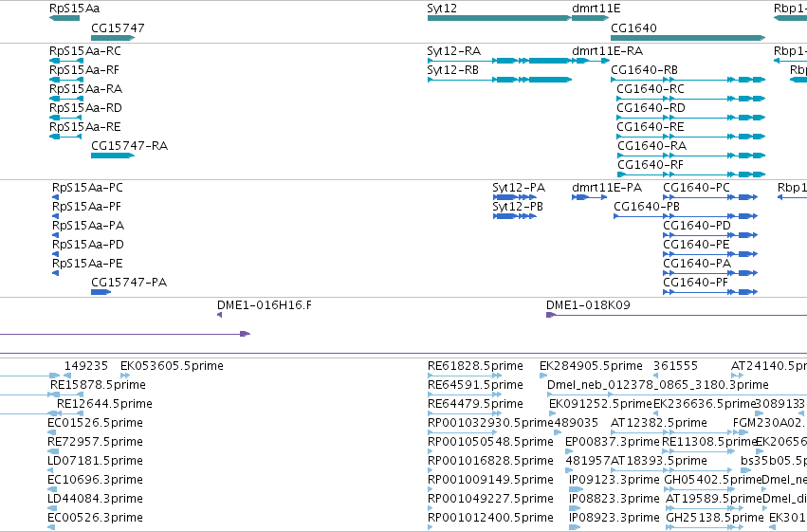
Task: Select transcript CG1640-RE
Action: pyautogui.click(x=651, y=127)
